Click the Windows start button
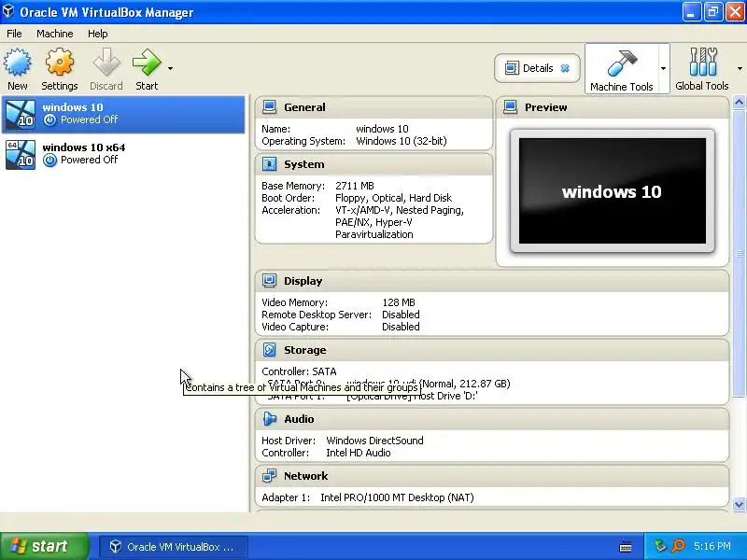 point(44,546)
